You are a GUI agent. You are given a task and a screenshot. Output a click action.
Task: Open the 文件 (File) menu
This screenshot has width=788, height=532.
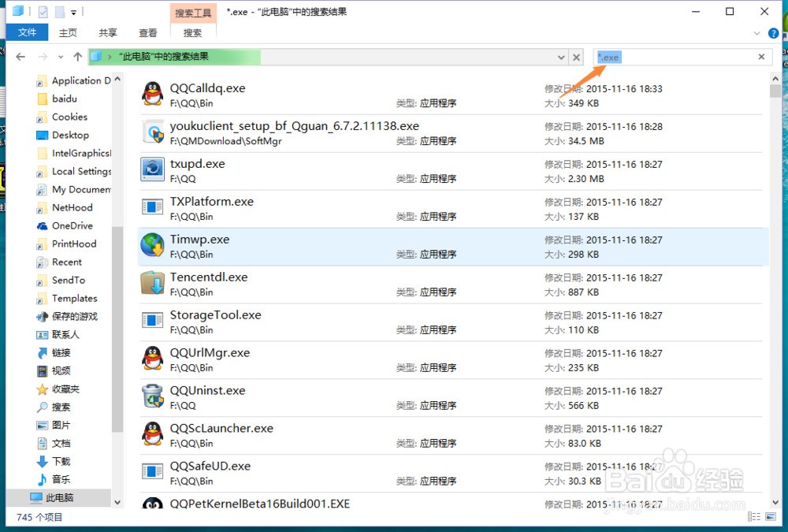point(28,32)
